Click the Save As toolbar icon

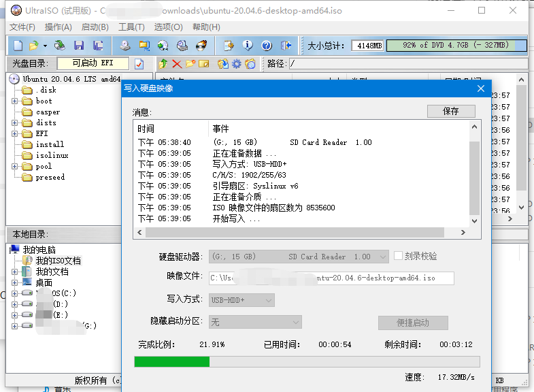(x=98, y=46)
